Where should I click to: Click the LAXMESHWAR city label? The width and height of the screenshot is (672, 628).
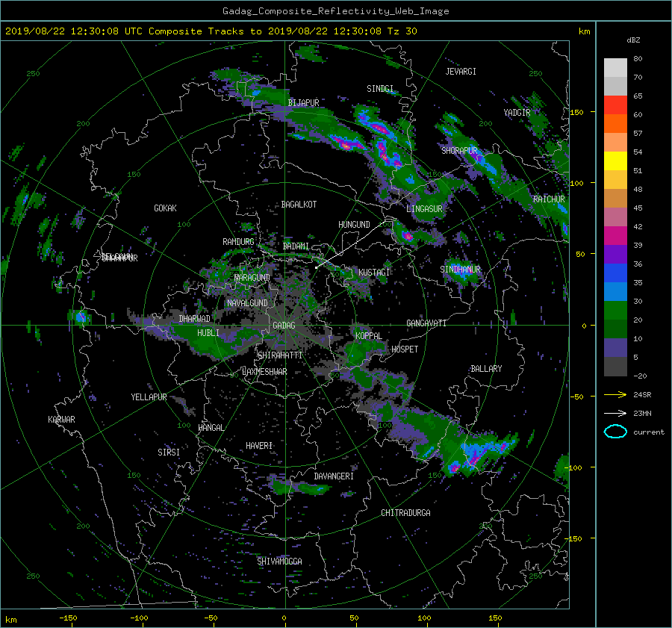pos(264,372)
